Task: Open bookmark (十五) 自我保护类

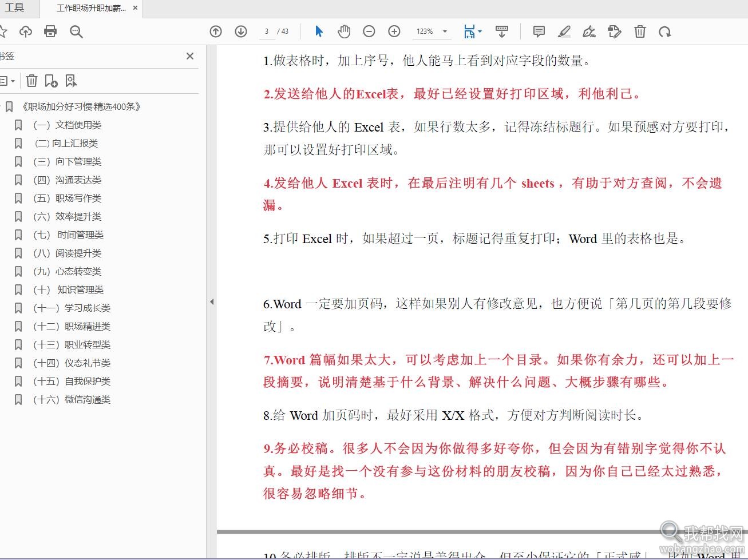Action: (72, 381)
